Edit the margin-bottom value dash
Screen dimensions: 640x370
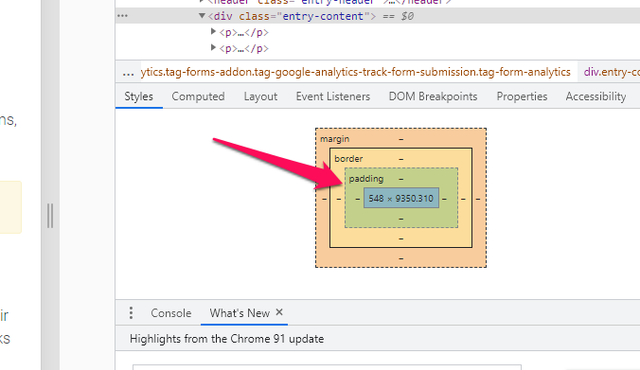pos(401,258)
